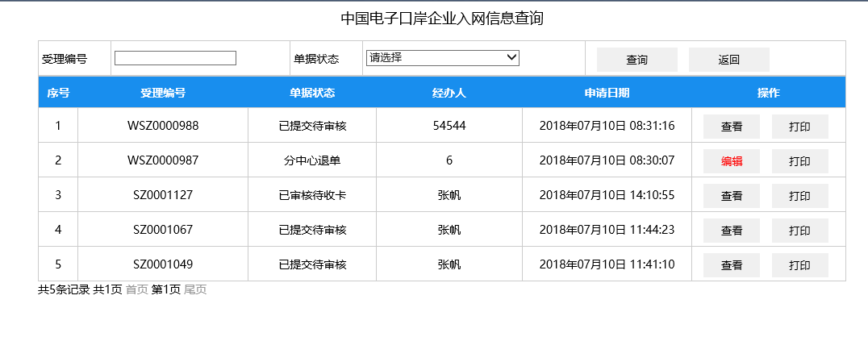The height and width of the screenshot is (337, 868).
Task: Click the 首页 pagination link
Action: (137, 289)
